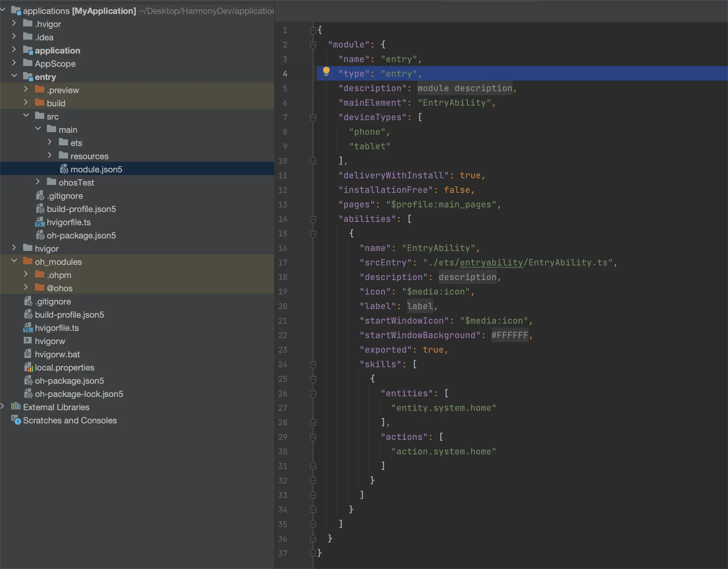Select the root build-profile.json5 file name

pos(69,315)
